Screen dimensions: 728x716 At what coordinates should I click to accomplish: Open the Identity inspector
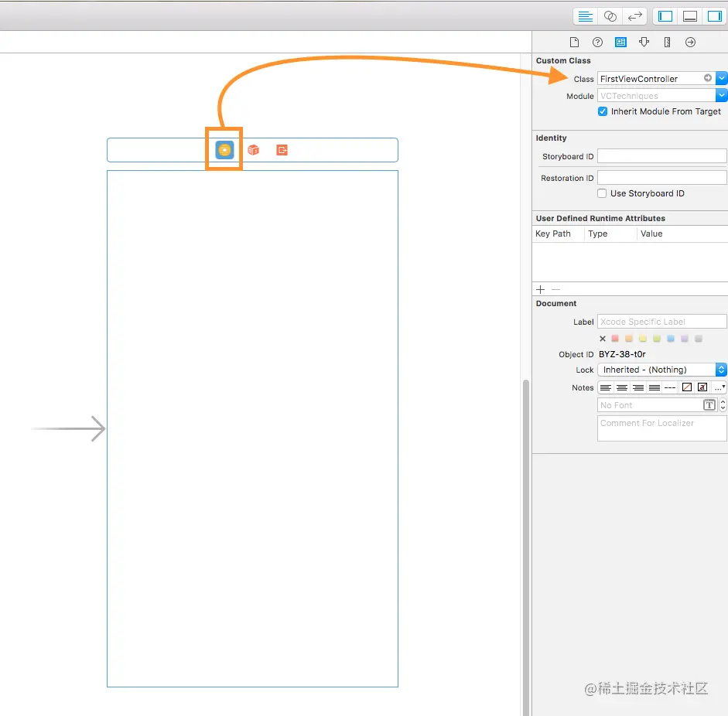pos(620,43)
